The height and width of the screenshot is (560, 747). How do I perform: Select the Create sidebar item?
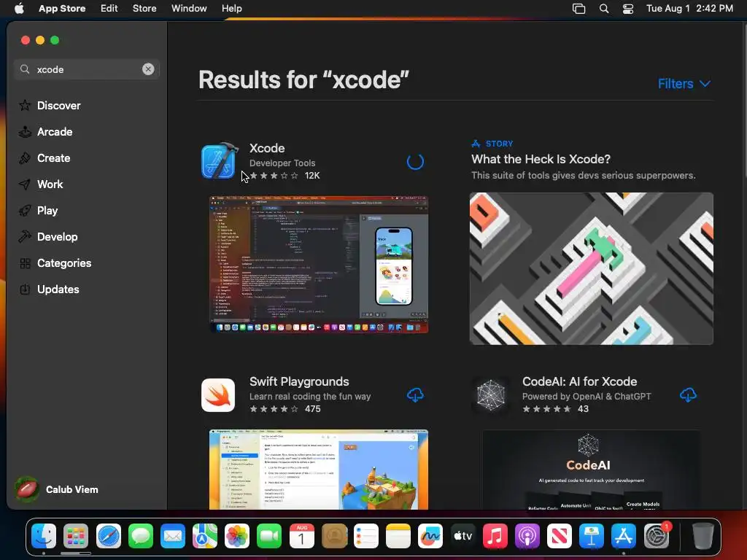coord(44,158)
